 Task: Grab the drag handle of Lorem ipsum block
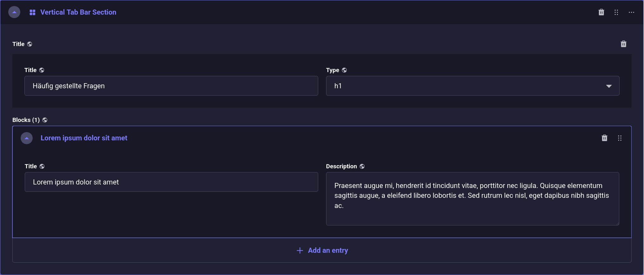point(620,138)
